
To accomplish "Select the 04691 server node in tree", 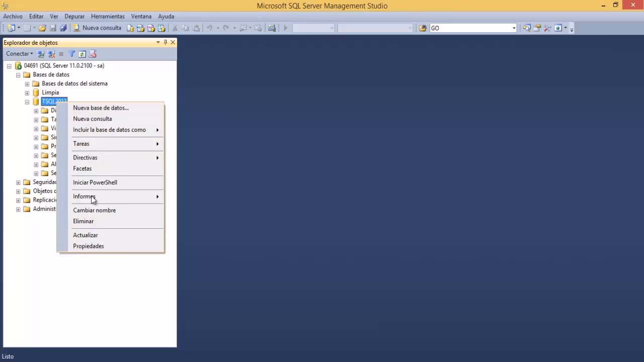I will (x=64, y=66).
